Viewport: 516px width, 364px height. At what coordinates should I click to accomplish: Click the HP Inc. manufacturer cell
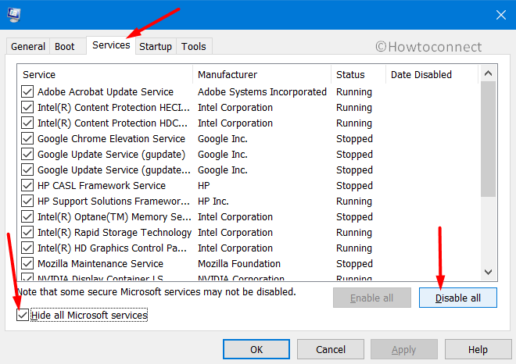(213, 201)
